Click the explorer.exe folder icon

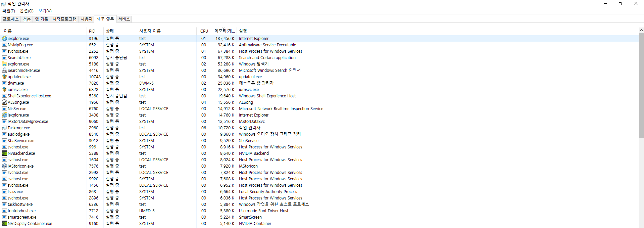coord(4,64)
